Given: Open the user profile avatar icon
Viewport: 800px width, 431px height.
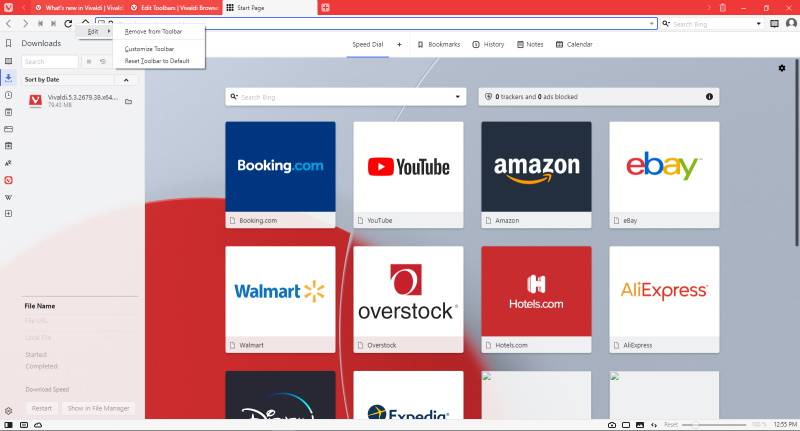Looking at the screenshot, I should pyautogui.click(x=791, y=23).
